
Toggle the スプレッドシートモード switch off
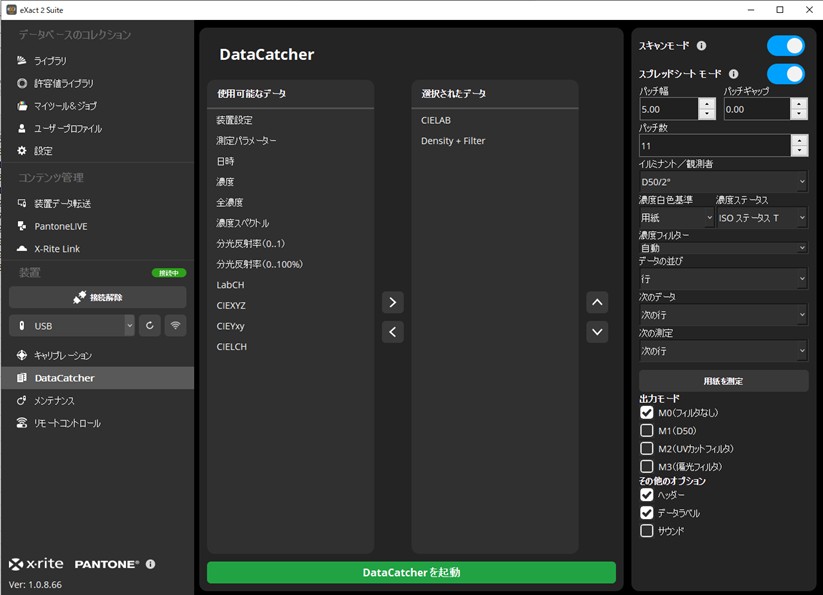click(786, 74)
